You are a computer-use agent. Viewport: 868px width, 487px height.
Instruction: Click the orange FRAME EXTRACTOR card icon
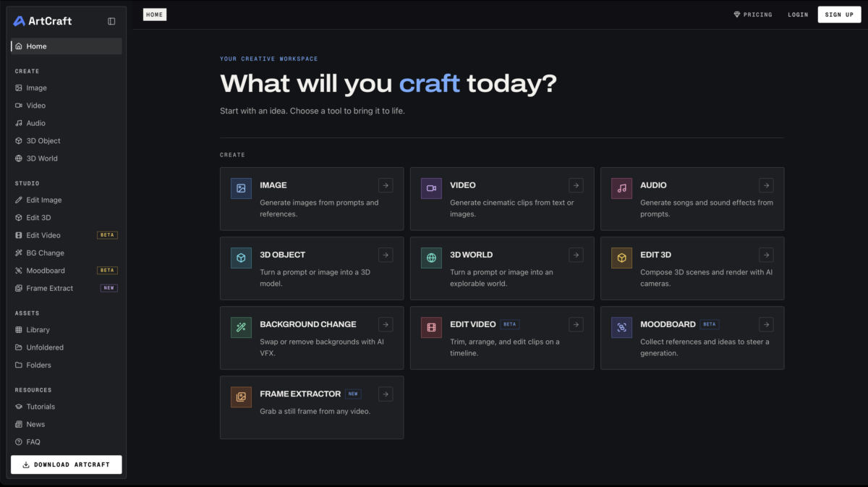[x=242, y=397]
